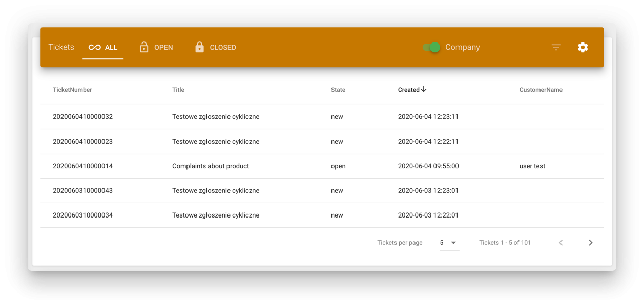The height and width of the screenshot is (304, 644).
Task: Click date 2020-06-04 09:55:00
Action: tap(428, 166)
